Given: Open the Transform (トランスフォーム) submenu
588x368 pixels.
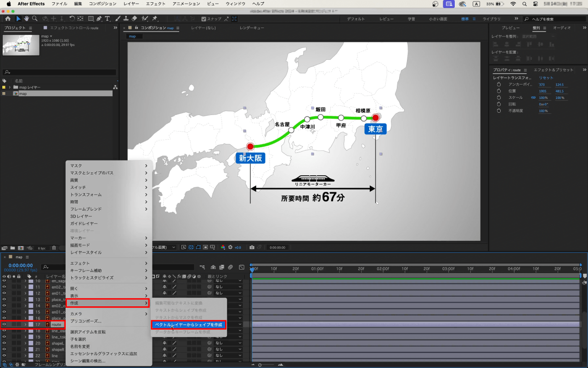Looking at the screenshot, I should point(109,195).
